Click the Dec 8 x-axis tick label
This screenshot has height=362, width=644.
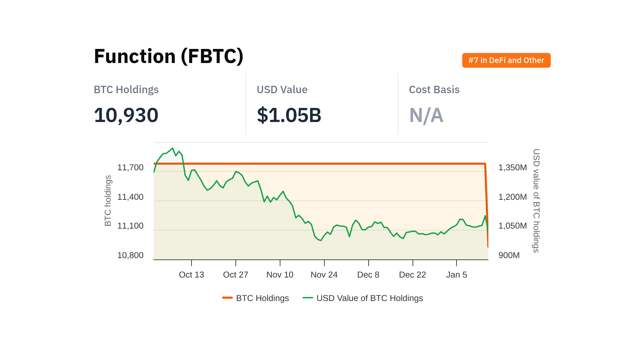point(368,275)
